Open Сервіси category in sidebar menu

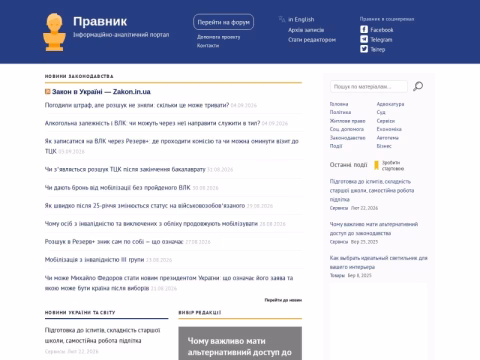(386, 121)
